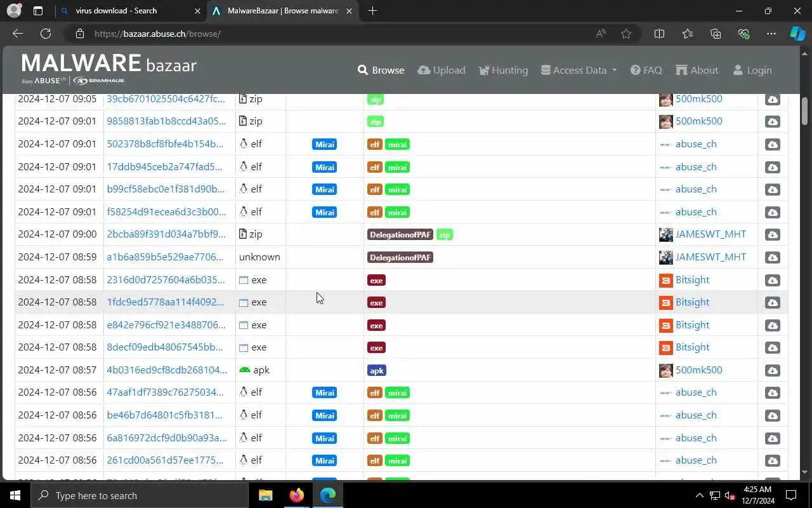Open hash link 2bcba89f391d034a7bbf9
812x508 pixels.
coord(166,234)
